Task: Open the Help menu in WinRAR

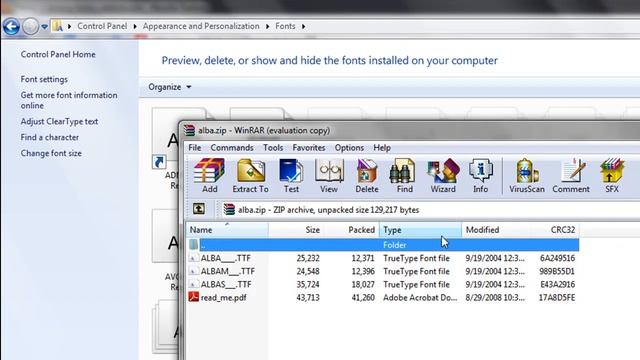Action: [x=382, y=148]
